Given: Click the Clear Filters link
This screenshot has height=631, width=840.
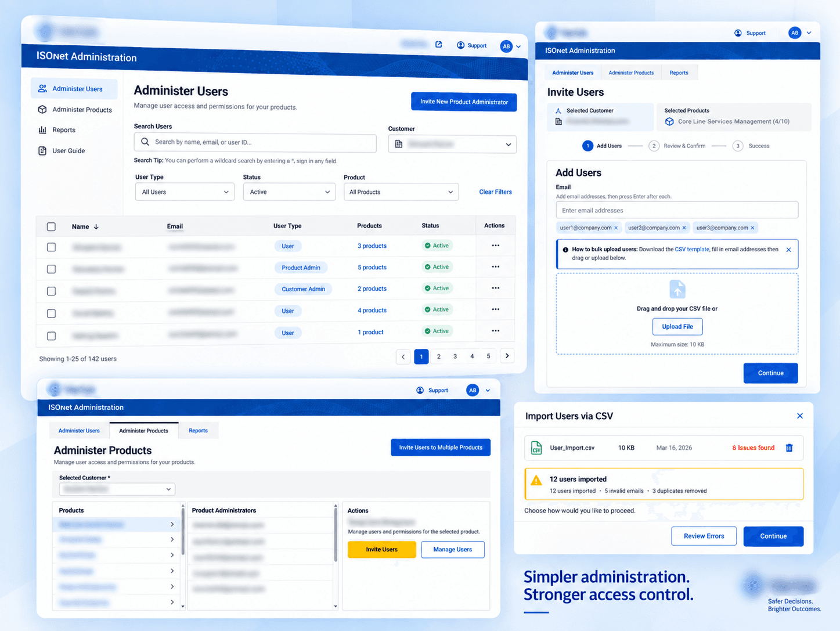Looking at the screenshot, I should point(495,192).
